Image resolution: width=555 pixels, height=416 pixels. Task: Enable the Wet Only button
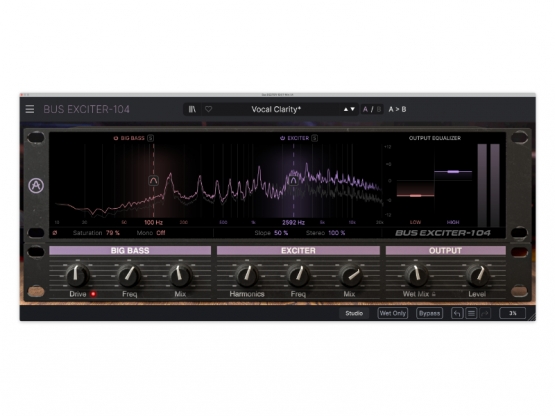pyautogui.click(x=393, y=313)
